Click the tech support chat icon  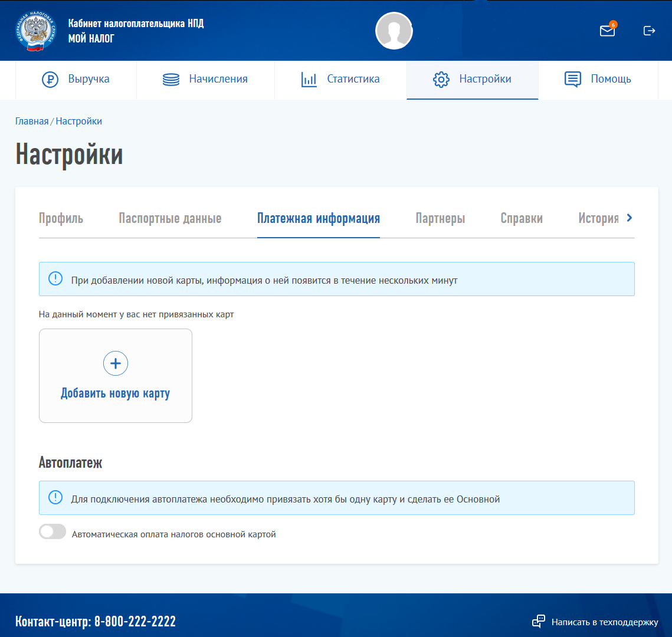[538, 621]
